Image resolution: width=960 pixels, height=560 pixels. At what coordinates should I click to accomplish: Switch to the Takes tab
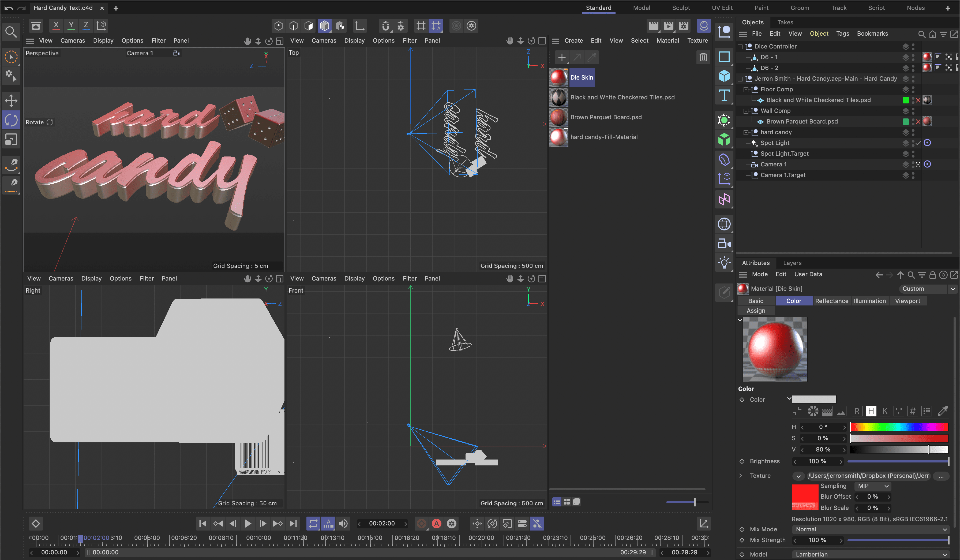(785, 22)
